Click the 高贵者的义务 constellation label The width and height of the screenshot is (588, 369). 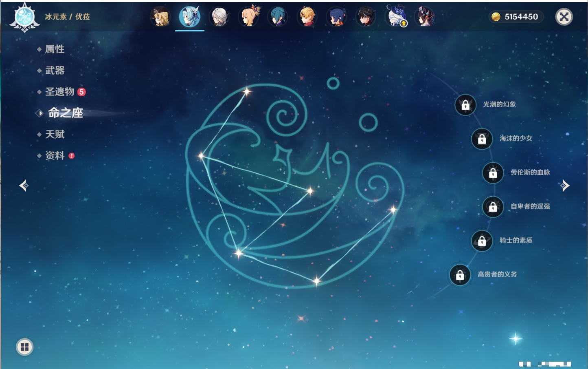coord(497,274)
